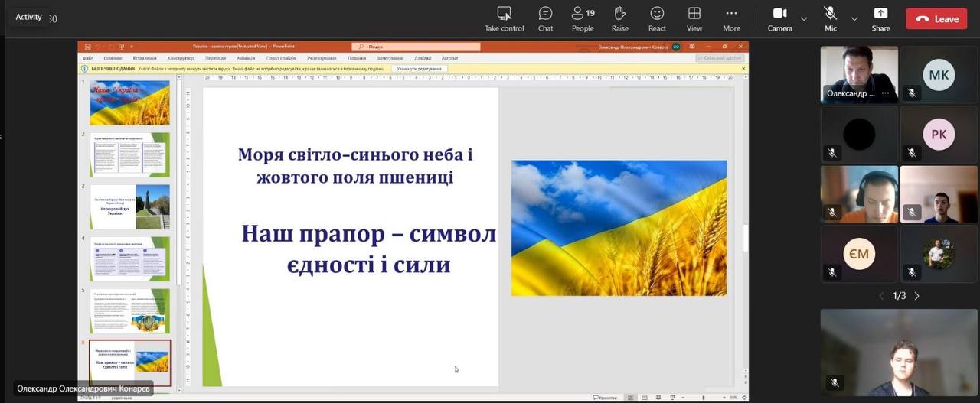Switch to the Анімація ribbon tab

tap(246, 58)
